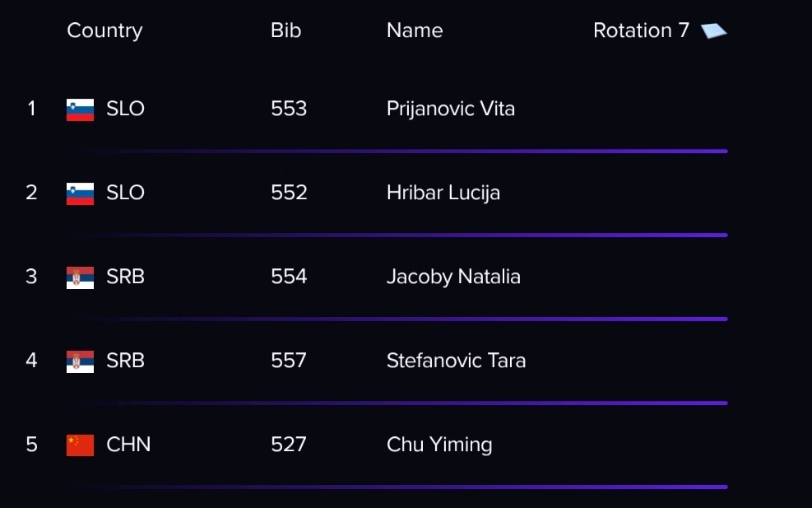Select the Jacoby Natalia name
Screen dimensions: 812x508
click(453, 277)
